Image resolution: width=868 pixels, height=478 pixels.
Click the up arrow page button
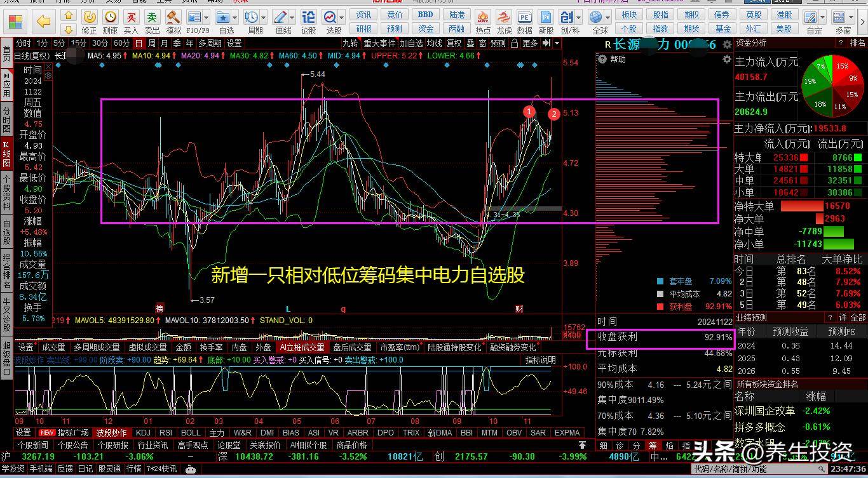[x=69, y=15]
